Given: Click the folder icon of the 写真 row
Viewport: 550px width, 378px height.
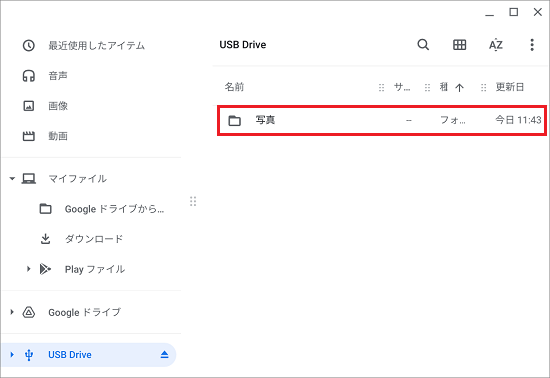Looking at the screenshot, I should tap(234, 120).
